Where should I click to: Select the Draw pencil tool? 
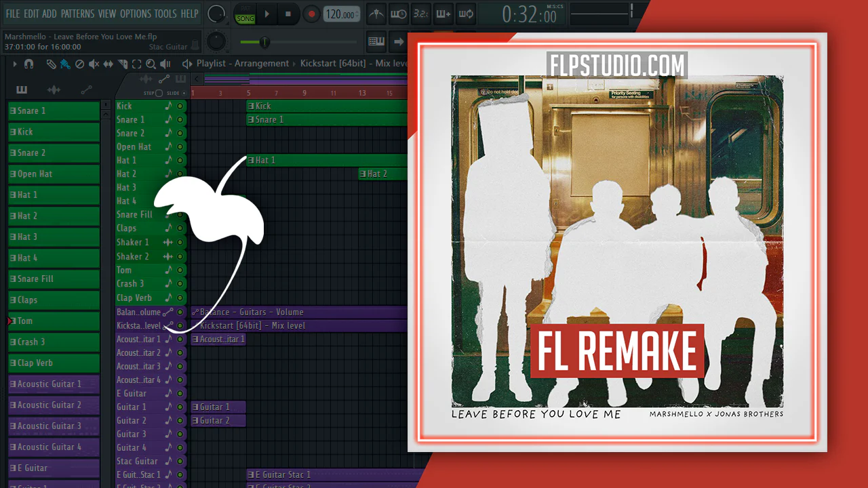(52, 64)
